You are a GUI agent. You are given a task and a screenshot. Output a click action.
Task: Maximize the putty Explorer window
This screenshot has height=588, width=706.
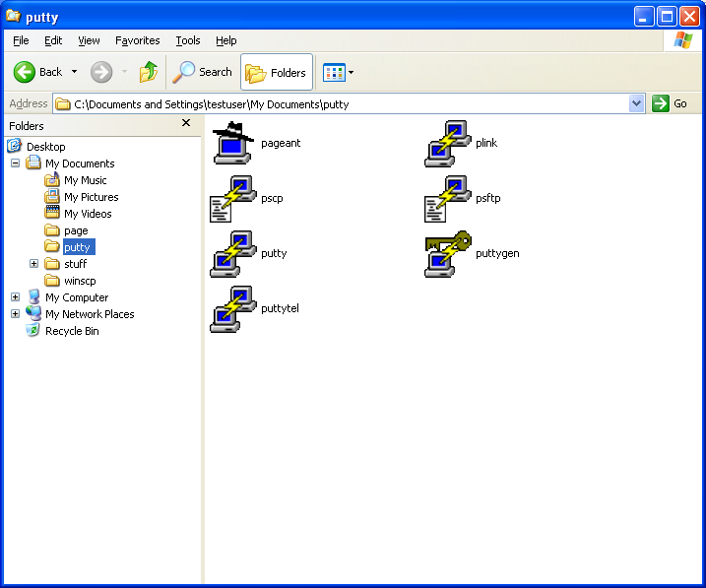pos(667,17)
